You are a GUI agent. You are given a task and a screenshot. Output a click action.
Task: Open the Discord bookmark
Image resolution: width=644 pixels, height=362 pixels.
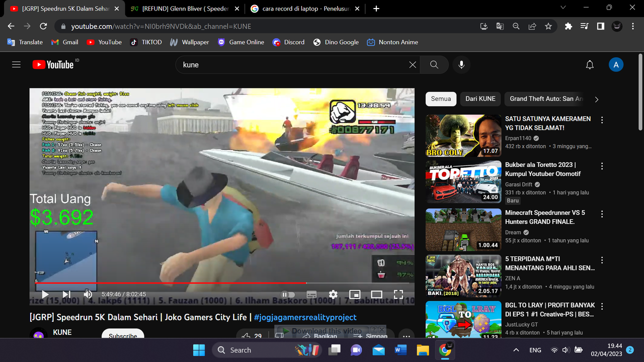click(x=289, y=42)
